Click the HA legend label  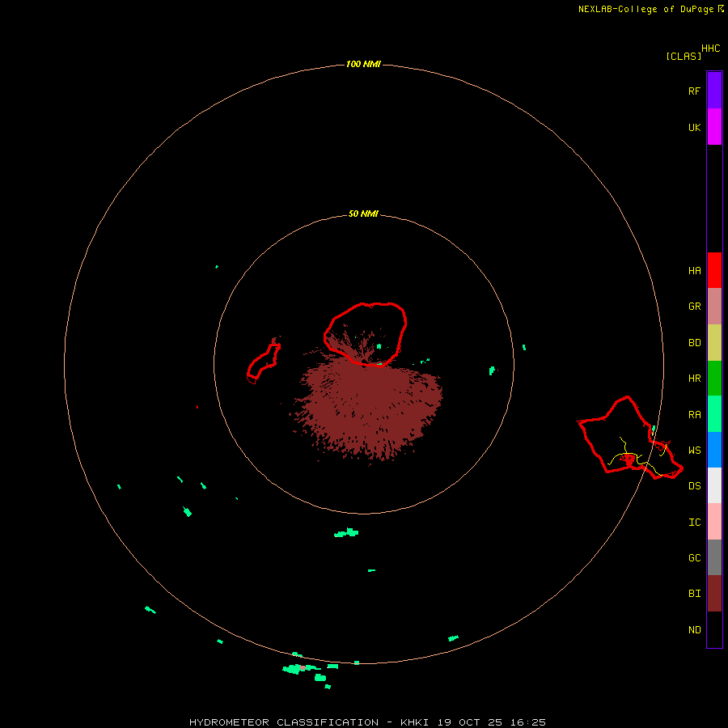tap(694, 271)
